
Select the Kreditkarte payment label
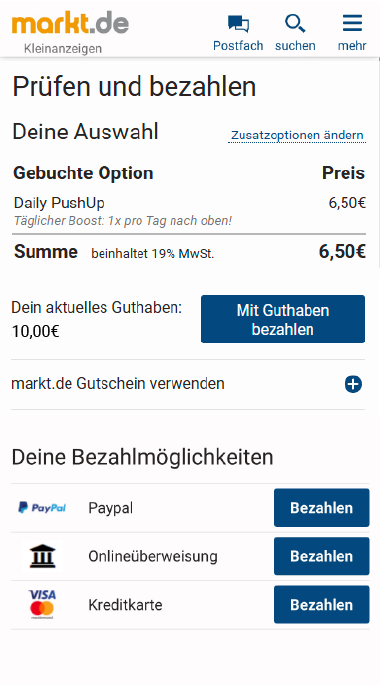(x=125, y=605)
